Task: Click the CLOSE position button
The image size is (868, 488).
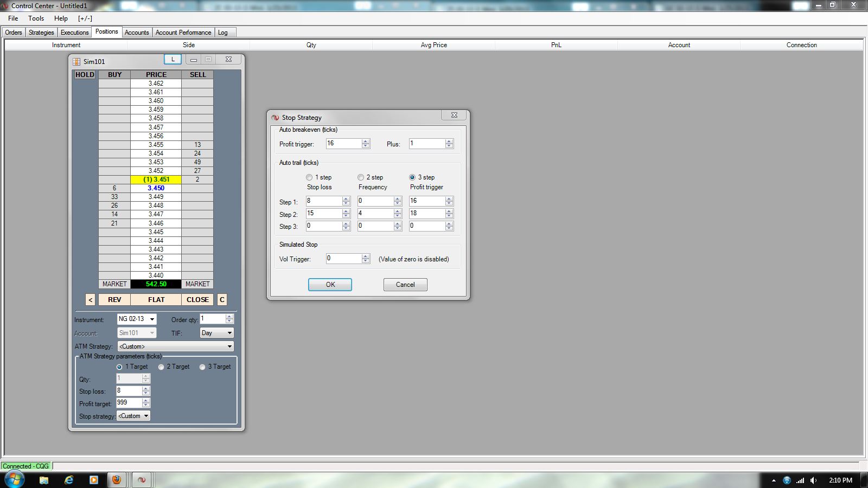Action: 197,300
